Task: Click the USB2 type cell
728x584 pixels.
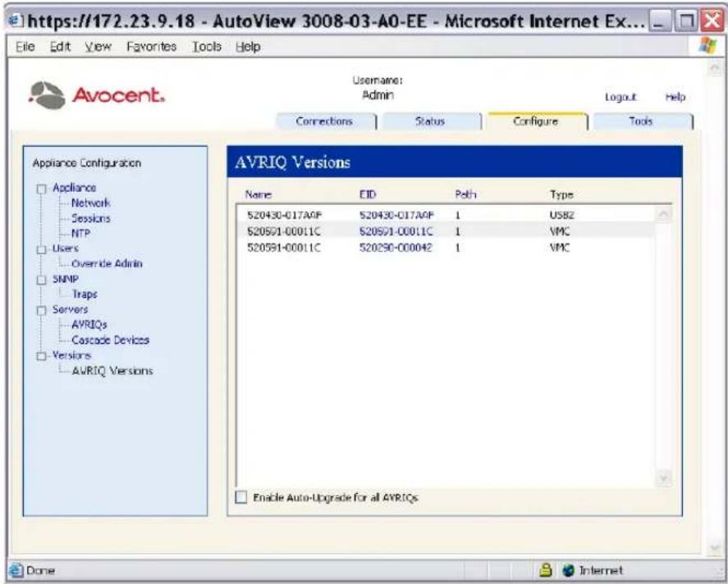Action: point(561,215)
